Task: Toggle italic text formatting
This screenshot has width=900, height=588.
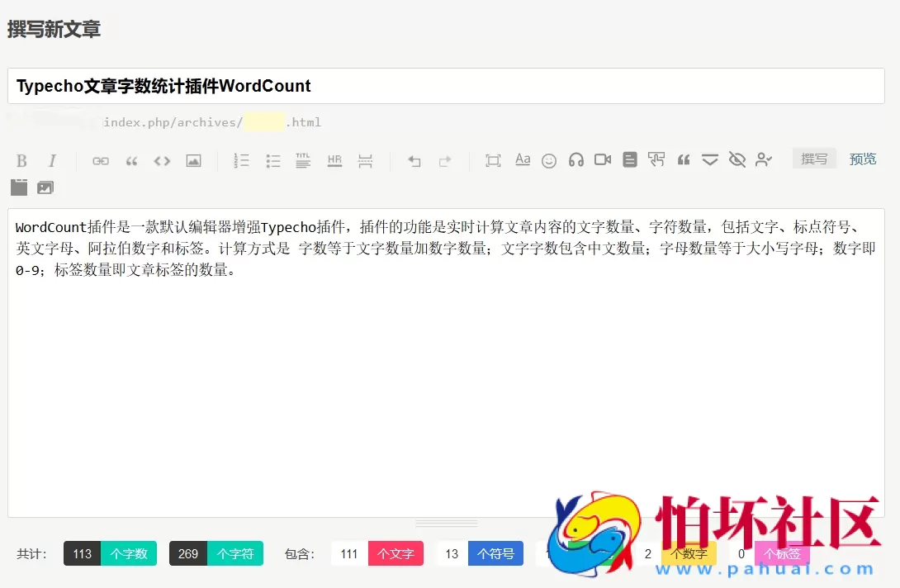Action: tap(51, 159)
